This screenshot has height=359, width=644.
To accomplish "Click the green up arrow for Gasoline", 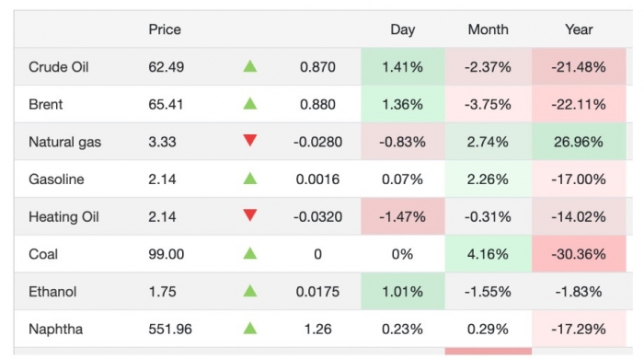I will point(249,179).
